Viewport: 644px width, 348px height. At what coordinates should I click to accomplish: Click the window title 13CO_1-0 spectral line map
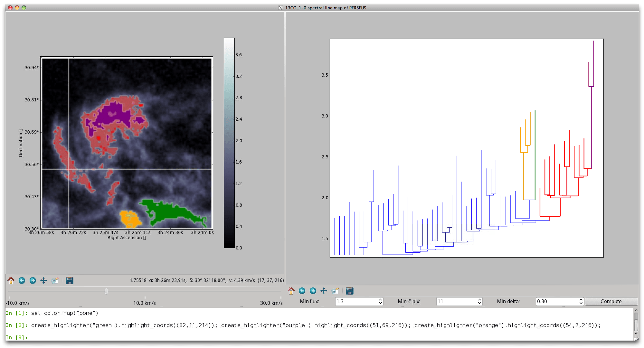click(x=326, y=8)
